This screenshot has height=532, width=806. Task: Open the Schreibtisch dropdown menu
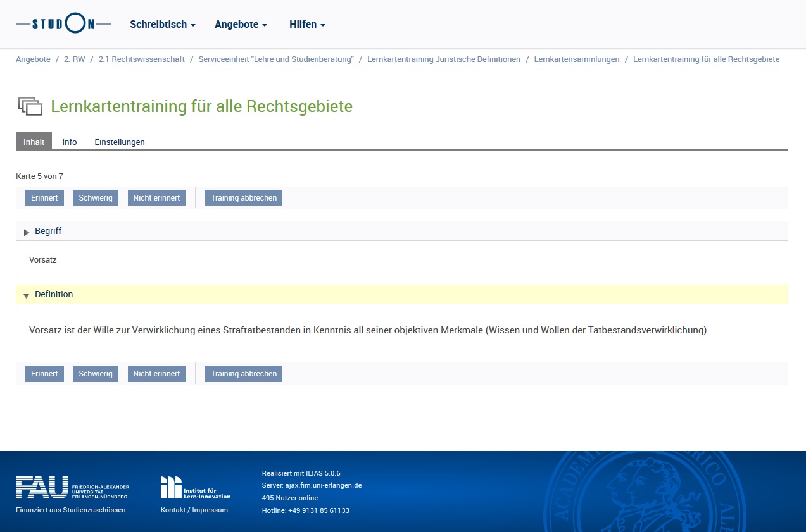[x=163, y=24]
